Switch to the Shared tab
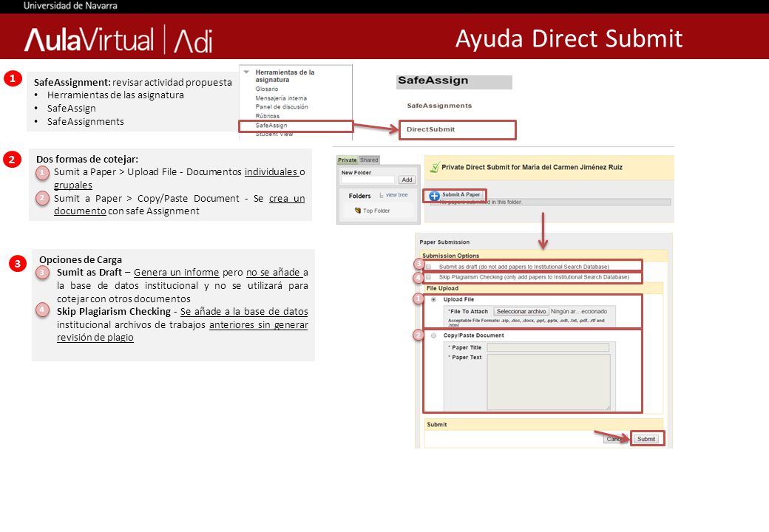 tap(369, 160)
